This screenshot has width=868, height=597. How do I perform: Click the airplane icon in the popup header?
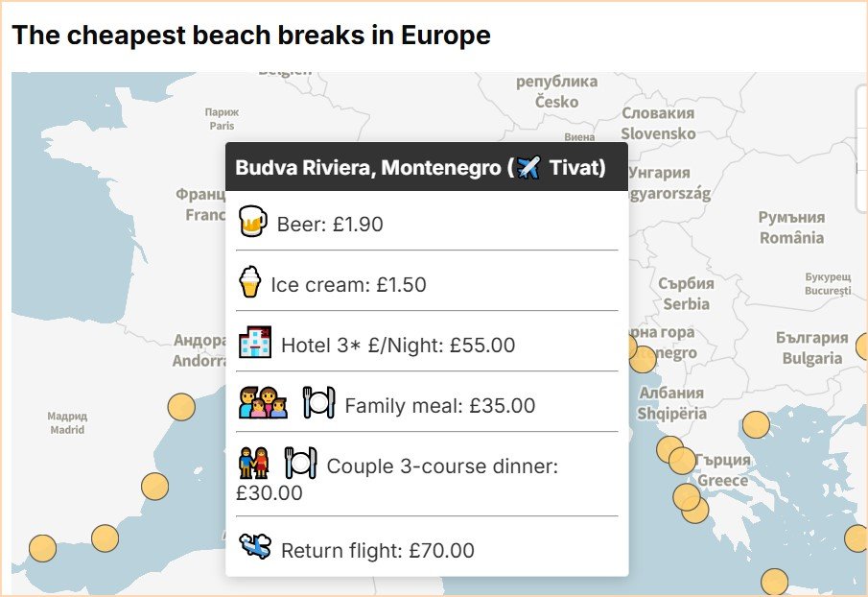click(529, 168)
